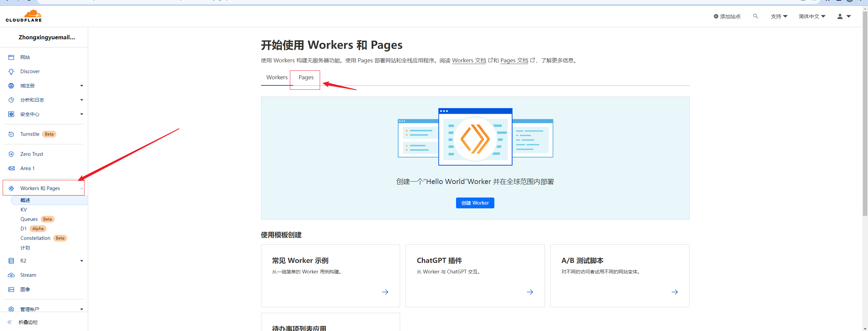Click the collapse sidebar double-chevron icon
Screen dimensions: 868x331
pyautogui.click(x=10, y=322)
